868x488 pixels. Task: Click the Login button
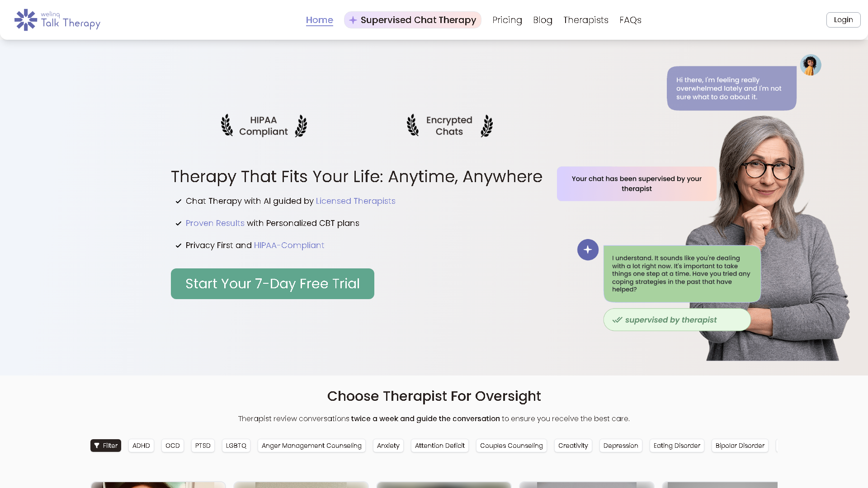tap(843, 19)
